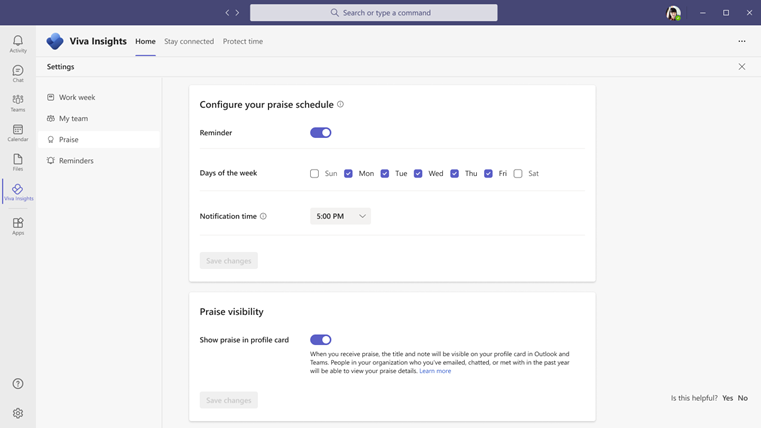
Task: Open the Activity feed icon
Action: pos(18,44)
